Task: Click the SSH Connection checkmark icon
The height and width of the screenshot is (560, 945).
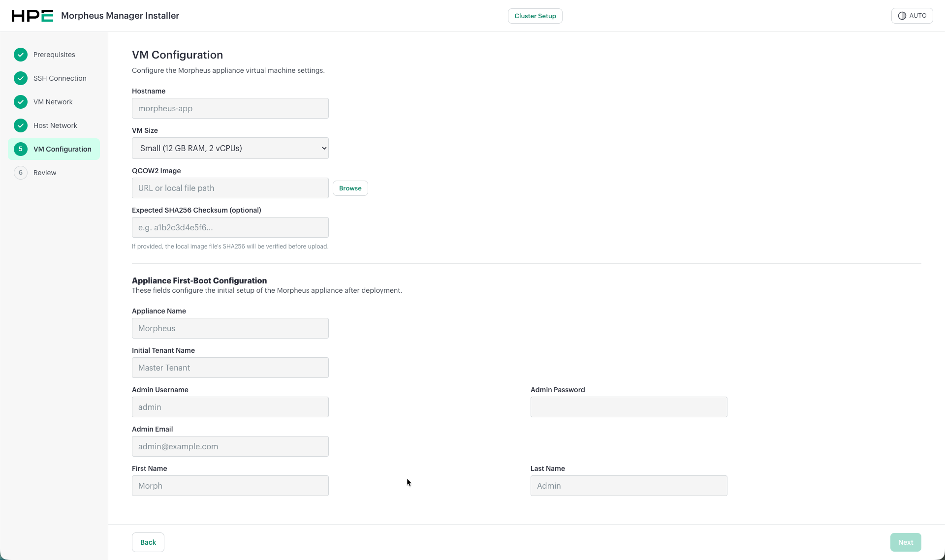Action: point(21,78)
